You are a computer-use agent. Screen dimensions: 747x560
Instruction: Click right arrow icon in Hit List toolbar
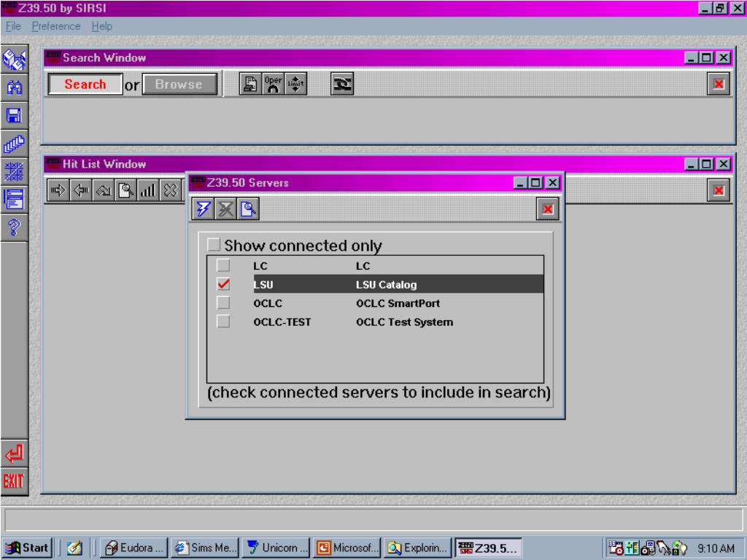point(56,192)
